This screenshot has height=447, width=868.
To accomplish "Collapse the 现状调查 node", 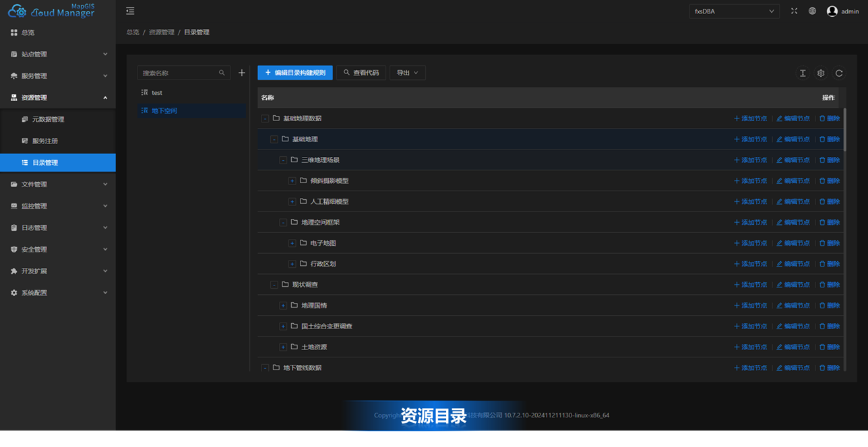I will pyautogui.click(x=274, y=285).
